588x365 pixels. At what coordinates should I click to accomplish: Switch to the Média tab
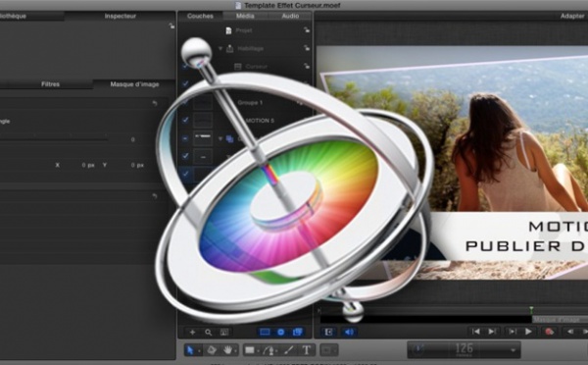245,16
